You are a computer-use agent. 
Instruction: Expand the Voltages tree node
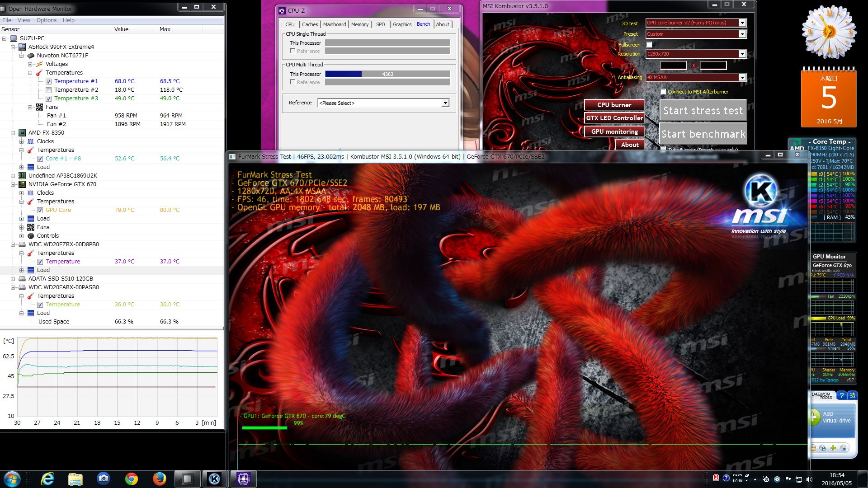pos(30,64)
